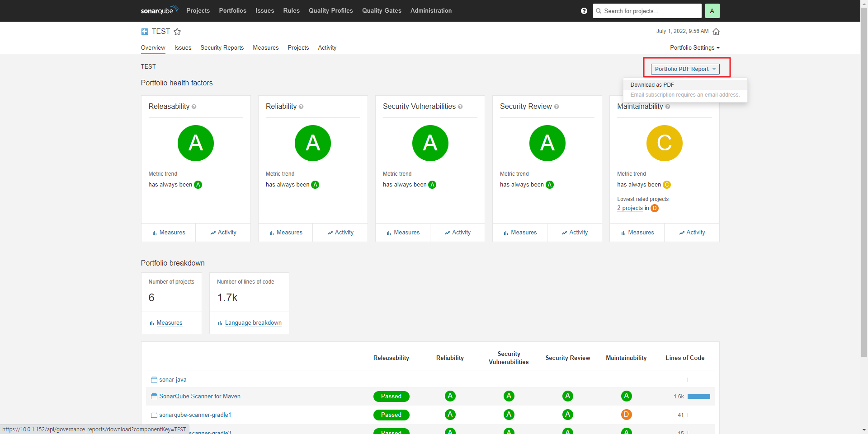868x434 pixels.
Task: Open the sonar-java project link
Action: [x=173, y=380]
